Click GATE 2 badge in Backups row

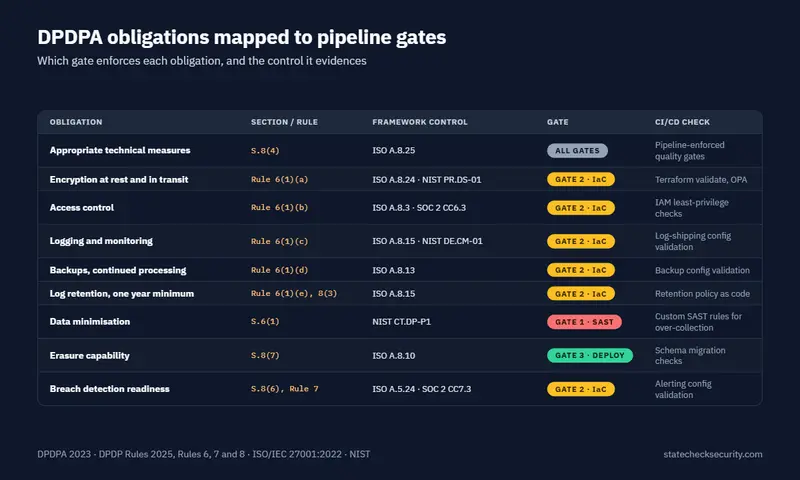581,270
